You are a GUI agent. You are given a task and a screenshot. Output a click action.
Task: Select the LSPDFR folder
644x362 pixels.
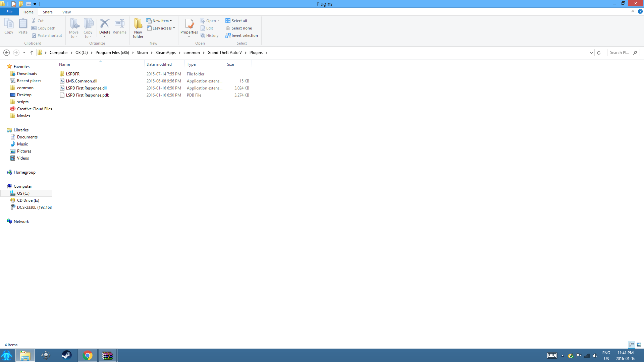click(73, 74)
